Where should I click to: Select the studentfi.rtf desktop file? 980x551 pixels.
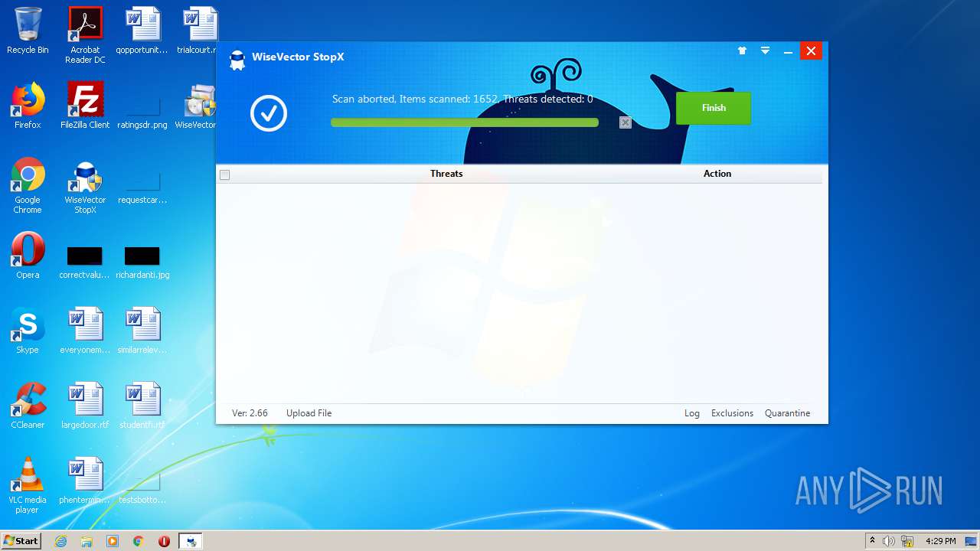coord(142,406)
